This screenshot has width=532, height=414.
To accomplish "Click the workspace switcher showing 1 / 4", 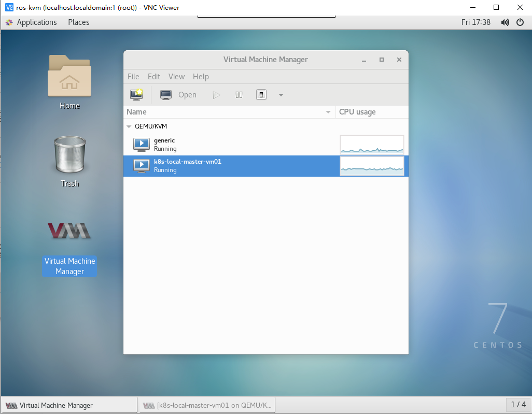I will coord(518,405).
